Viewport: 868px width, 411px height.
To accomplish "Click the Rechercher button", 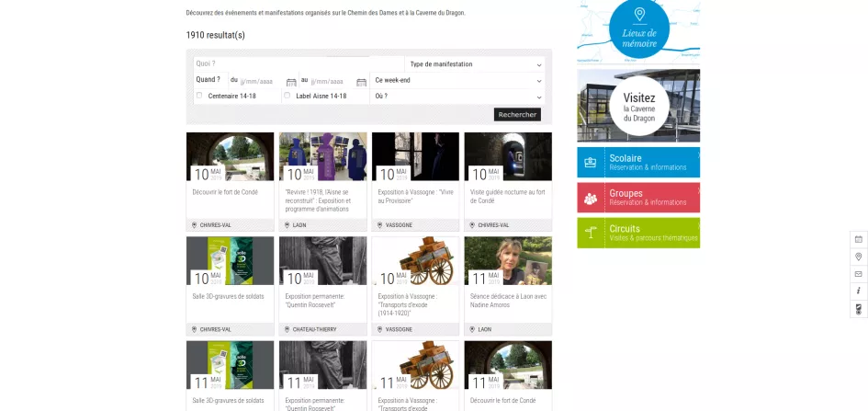I will (518, 115).
